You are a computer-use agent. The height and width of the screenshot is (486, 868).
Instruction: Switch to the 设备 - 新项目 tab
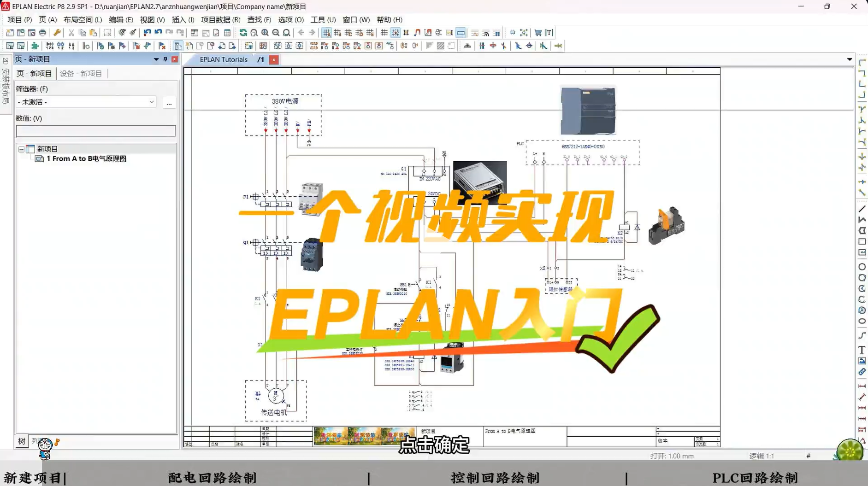(81, 73)
